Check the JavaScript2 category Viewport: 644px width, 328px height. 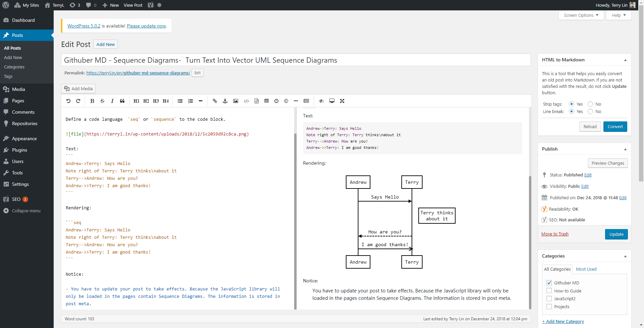[x=549, y=298]
